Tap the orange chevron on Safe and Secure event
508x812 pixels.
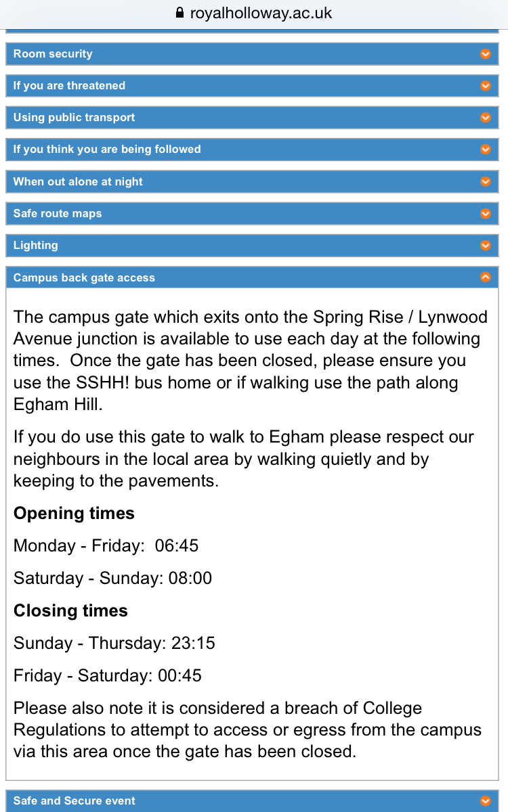(485, 800)
